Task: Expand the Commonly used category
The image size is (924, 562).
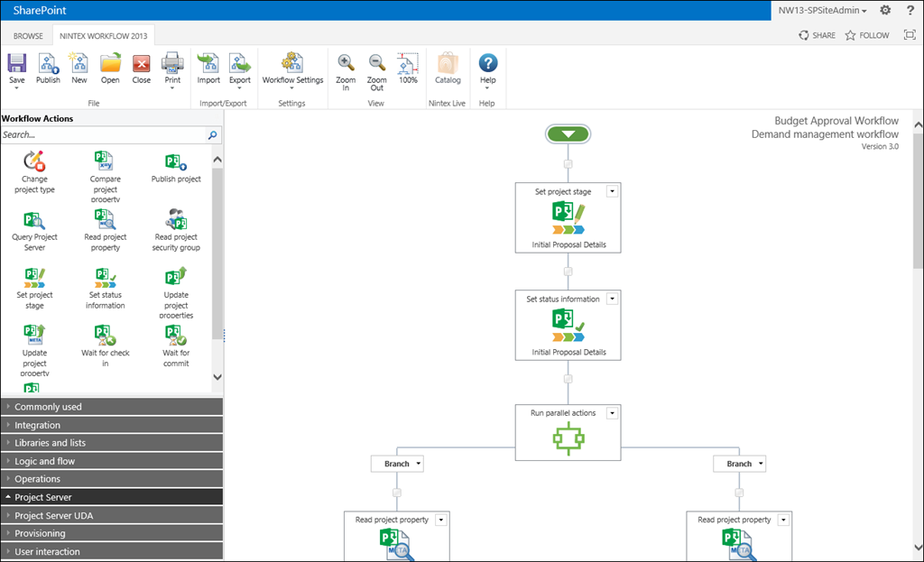Action: tap(112, 407)
